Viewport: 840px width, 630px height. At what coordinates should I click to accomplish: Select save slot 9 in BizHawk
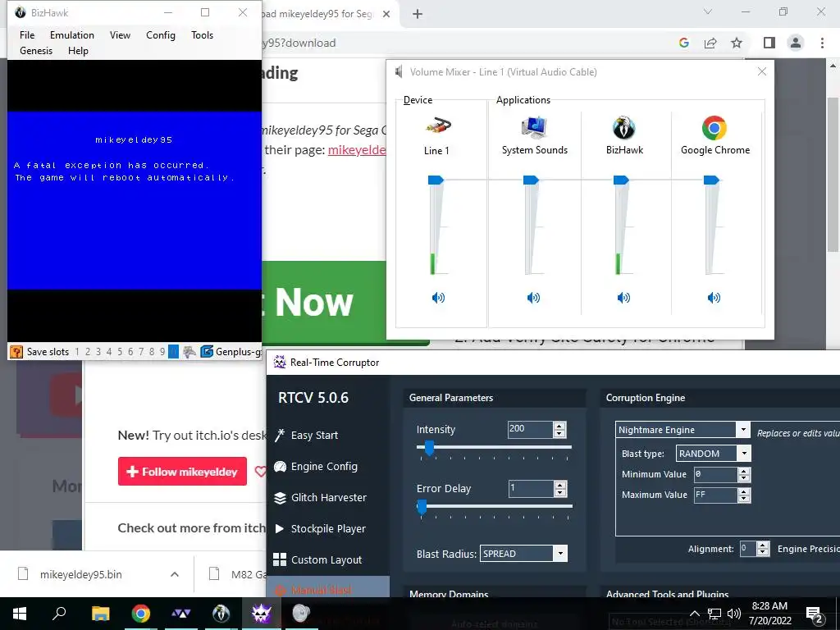click(162, 351)
